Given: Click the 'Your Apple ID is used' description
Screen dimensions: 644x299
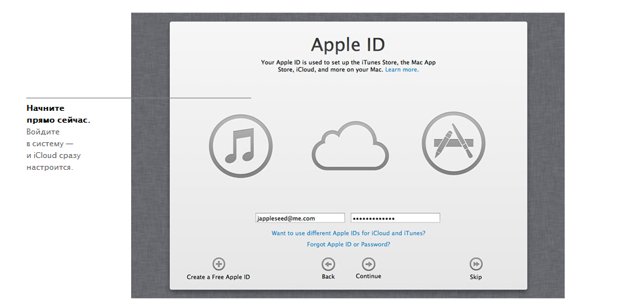Looking at the screenshot, I should point(348,66).
